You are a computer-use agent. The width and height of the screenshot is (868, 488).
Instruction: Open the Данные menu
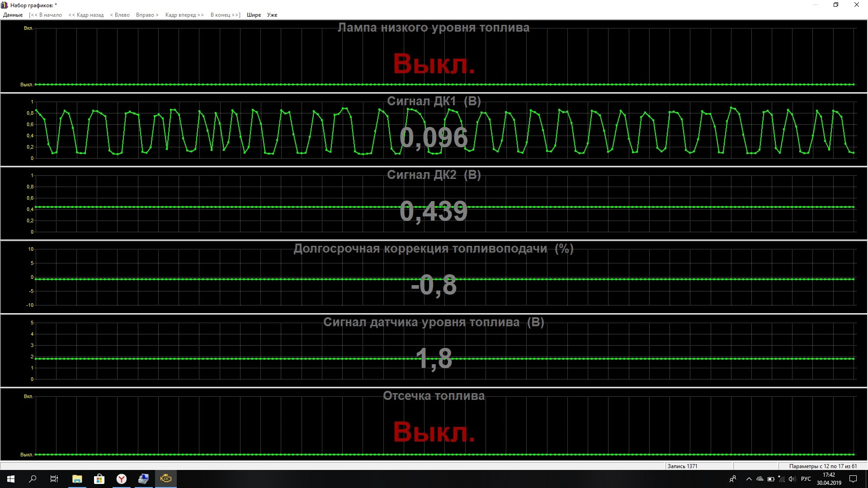pyautogui.click(x=13, y=15)
